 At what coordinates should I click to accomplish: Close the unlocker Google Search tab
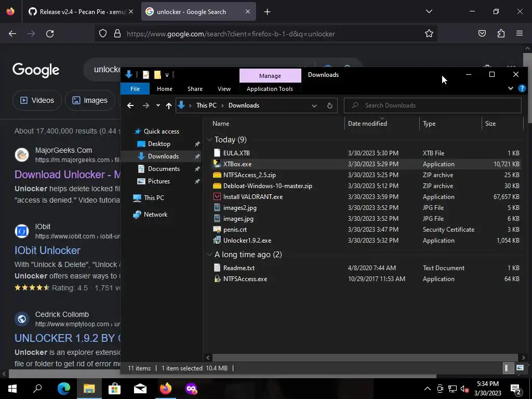click(x=248, y=11)
